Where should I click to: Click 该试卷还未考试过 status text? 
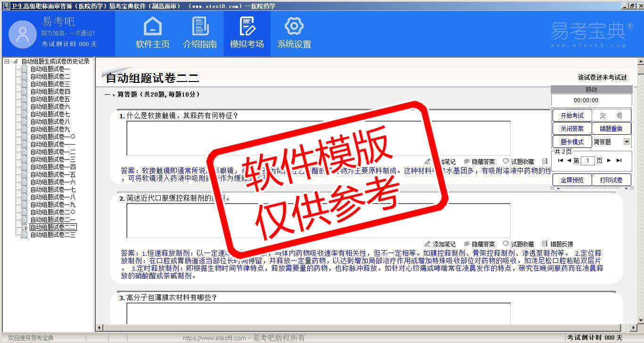[x=603, y=77]
